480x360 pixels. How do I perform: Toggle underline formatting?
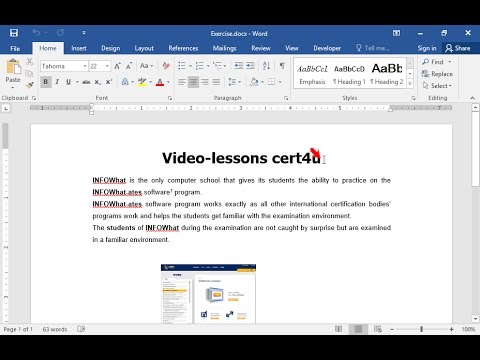point(68,82)
